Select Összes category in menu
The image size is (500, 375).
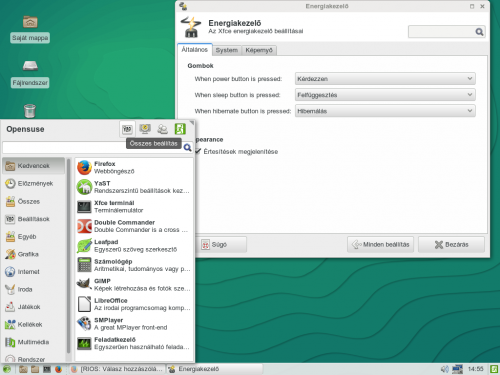34,201
